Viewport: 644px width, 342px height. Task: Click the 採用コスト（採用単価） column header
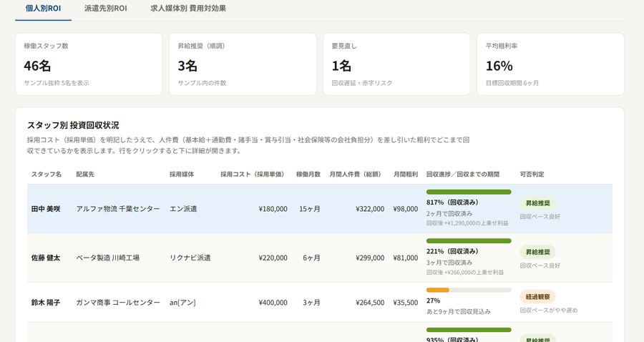click(x=253, y=174)
